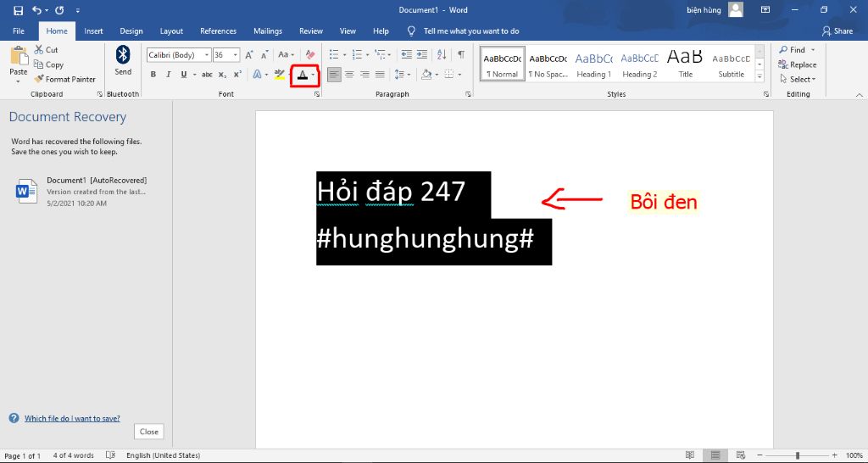Align paragraph text to the right
Screen dimensions: 868x463
tap(364, 75)
